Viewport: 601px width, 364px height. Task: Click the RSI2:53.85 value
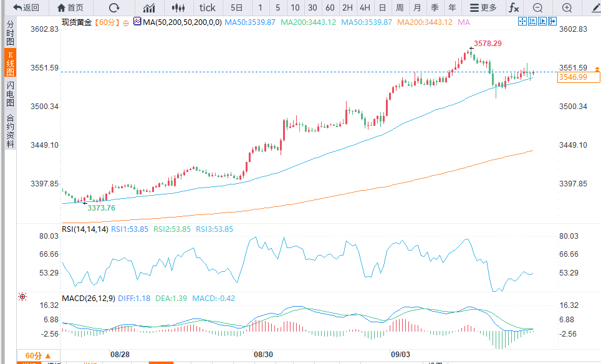click(x=172, y=229)
